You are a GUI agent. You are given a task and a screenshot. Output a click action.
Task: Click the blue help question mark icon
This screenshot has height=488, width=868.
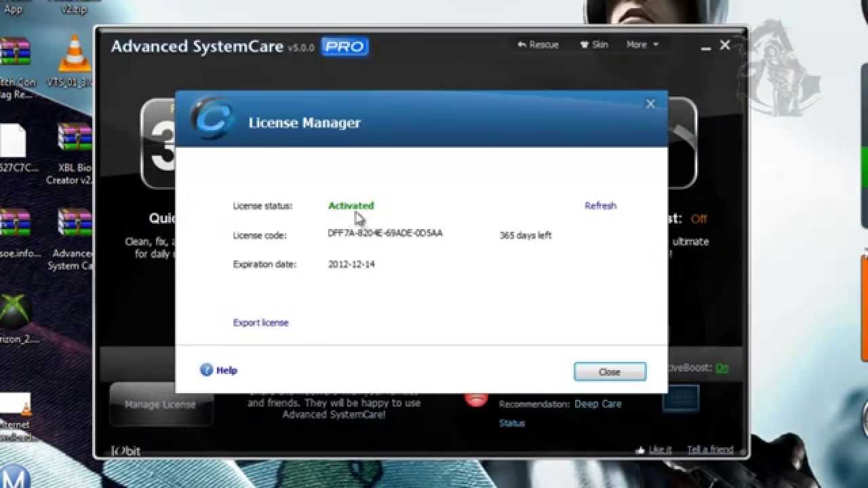tap(207, 370)
